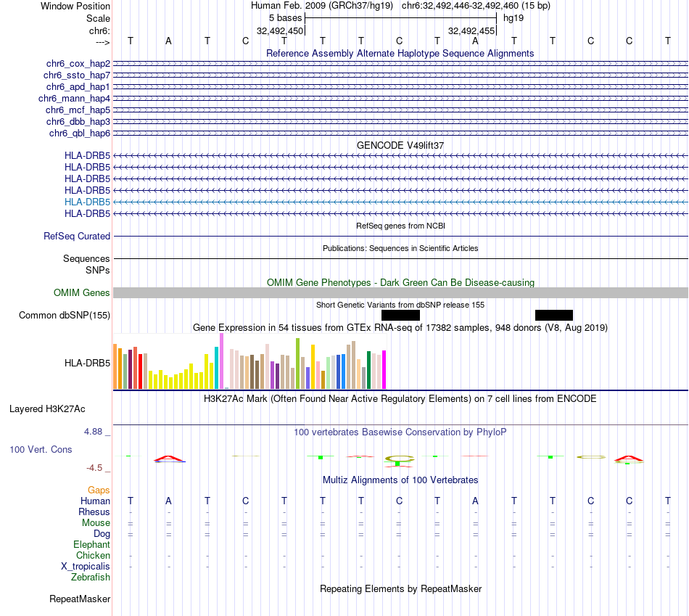Select the Gaps row label

point(99,490)
